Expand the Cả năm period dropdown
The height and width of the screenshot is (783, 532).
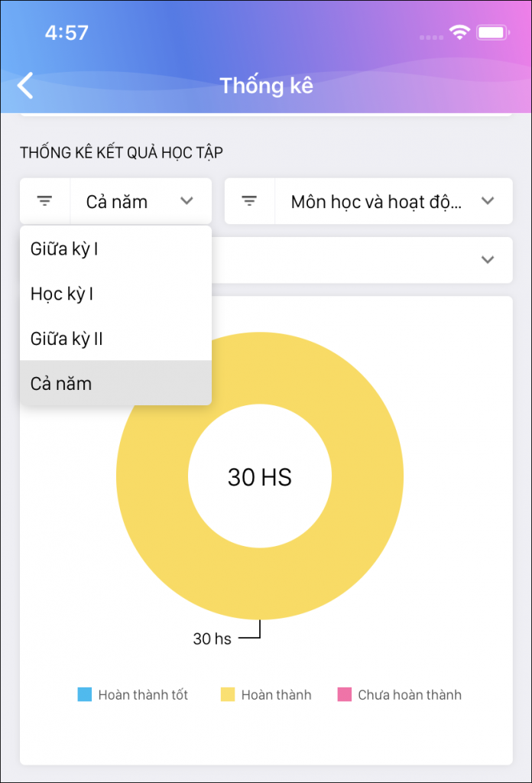coord(141,201)
